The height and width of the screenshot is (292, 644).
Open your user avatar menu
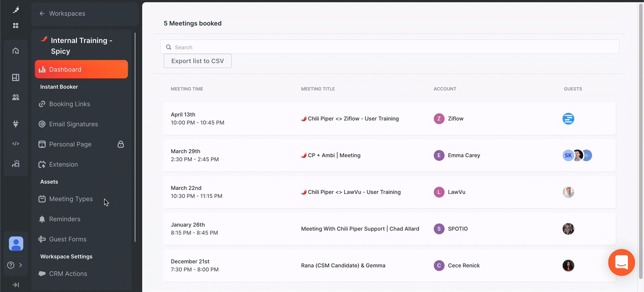coord(16,243)
